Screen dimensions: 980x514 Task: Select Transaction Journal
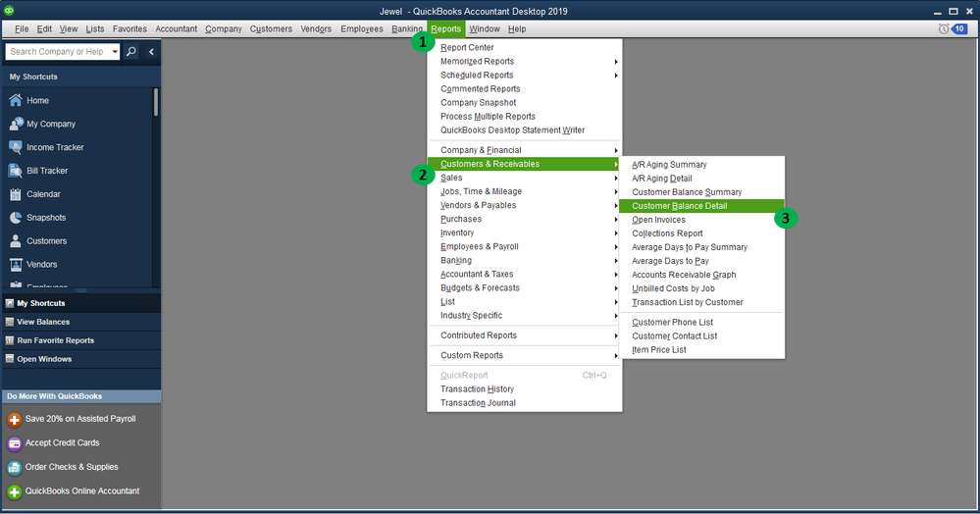[525, 403]
